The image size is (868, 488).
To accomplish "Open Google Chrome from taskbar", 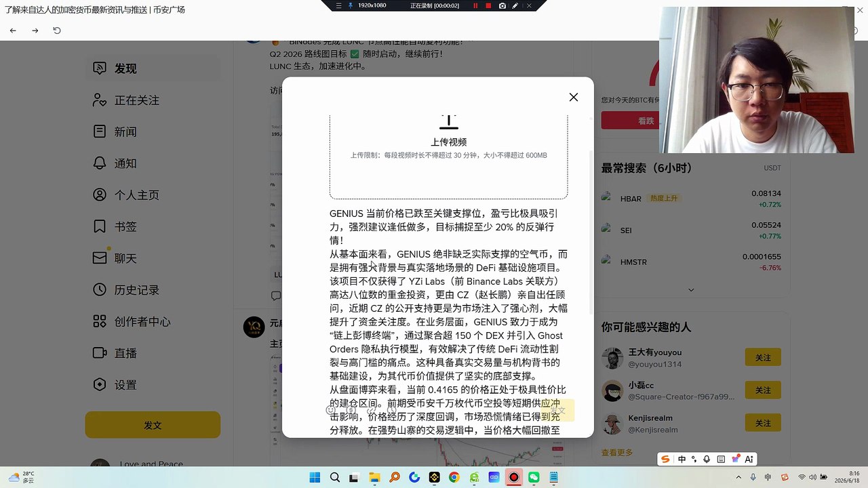I will (454, 477).
